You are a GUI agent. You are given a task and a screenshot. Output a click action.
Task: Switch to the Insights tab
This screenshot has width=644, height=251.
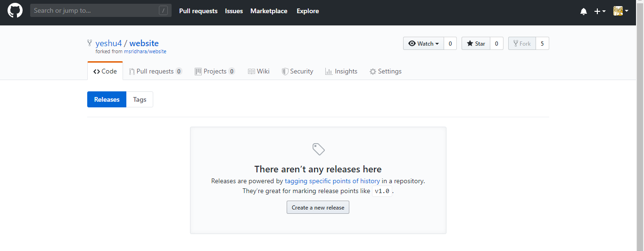[x=341, y=71]
